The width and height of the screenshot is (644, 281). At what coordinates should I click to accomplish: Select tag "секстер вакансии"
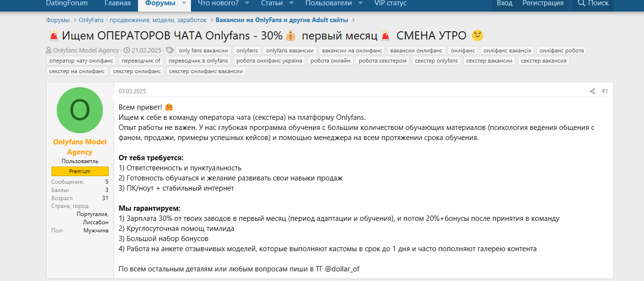click(489, 61)
